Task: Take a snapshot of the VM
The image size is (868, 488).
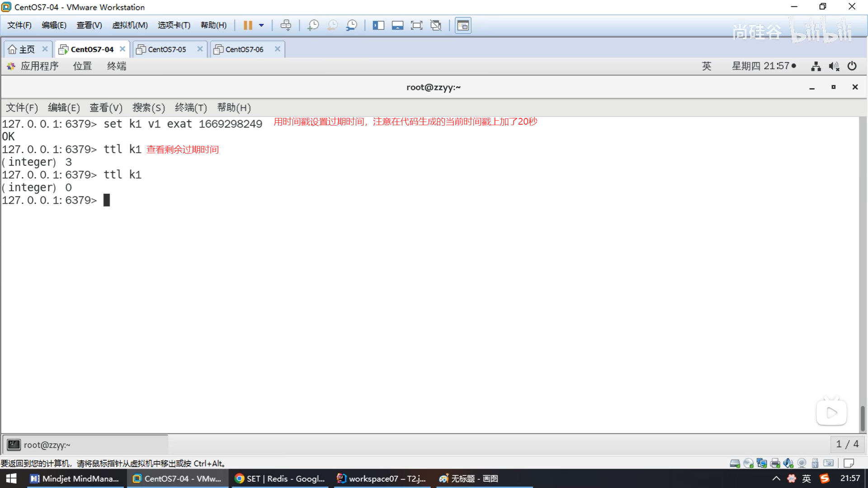Action: [313, 25]
